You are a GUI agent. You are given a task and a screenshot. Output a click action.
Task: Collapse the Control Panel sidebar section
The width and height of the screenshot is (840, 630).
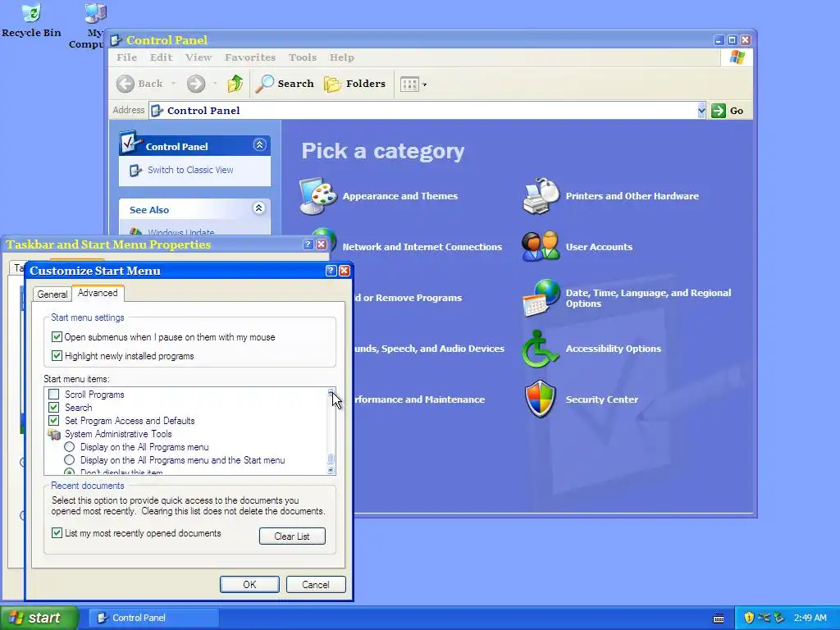pyautogui.click(x=260, y=145)
